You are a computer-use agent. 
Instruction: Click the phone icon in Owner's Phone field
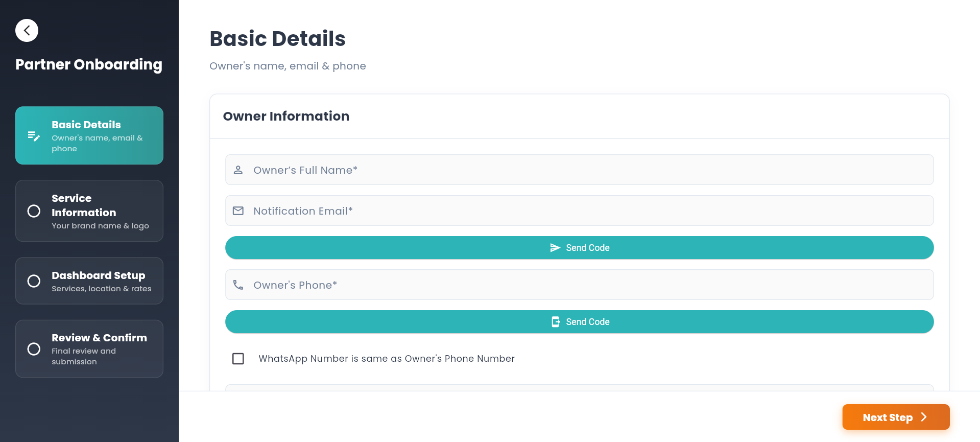(238, 285)
